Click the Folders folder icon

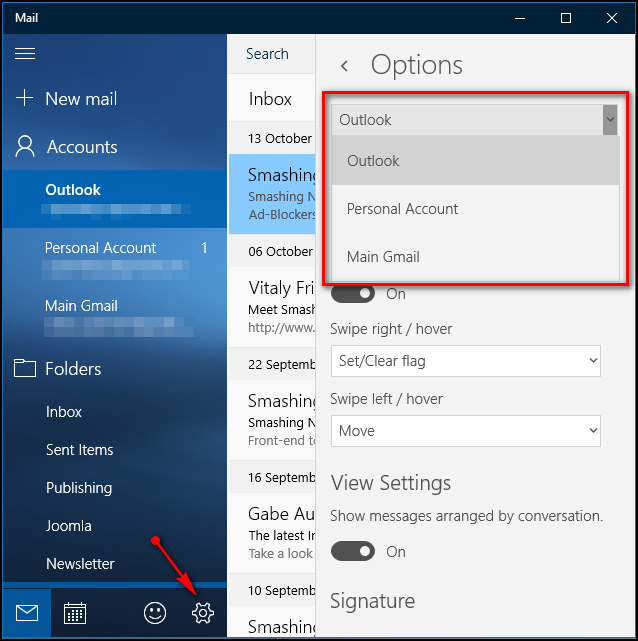point(25,369)
